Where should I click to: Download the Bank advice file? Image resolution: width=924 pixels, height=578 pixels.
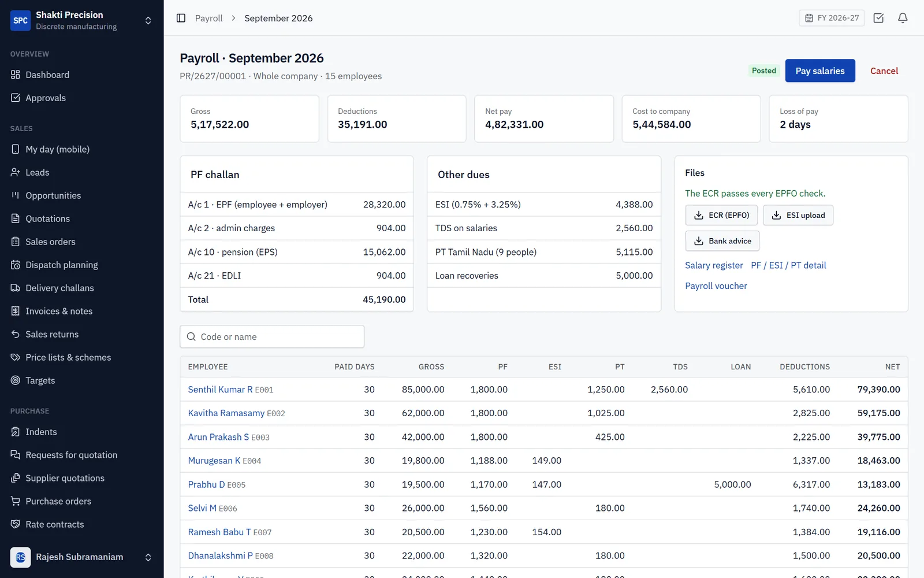(x=722, y=241)
